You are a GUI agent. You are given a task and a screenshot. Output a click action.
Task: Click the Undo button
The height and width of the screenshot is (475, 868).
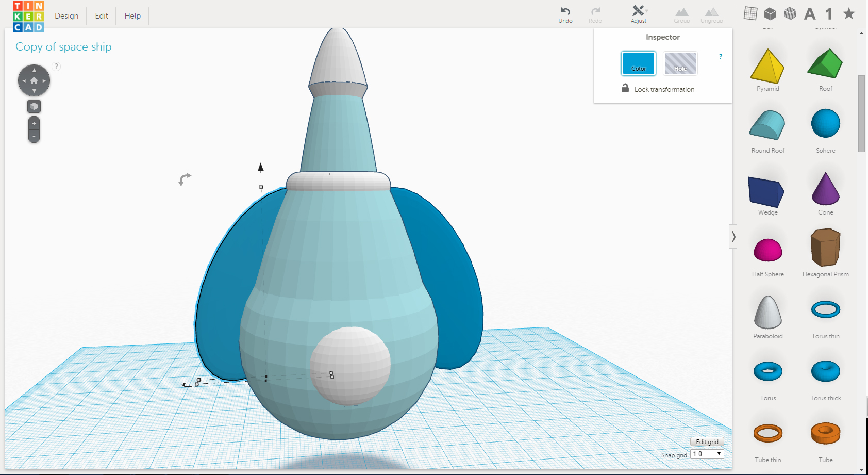pos(565,15)
